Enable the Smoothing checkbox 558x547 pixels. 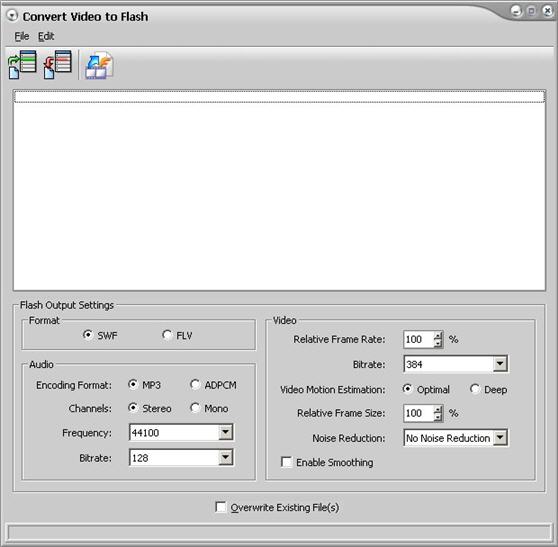click(x=286, y=462)
